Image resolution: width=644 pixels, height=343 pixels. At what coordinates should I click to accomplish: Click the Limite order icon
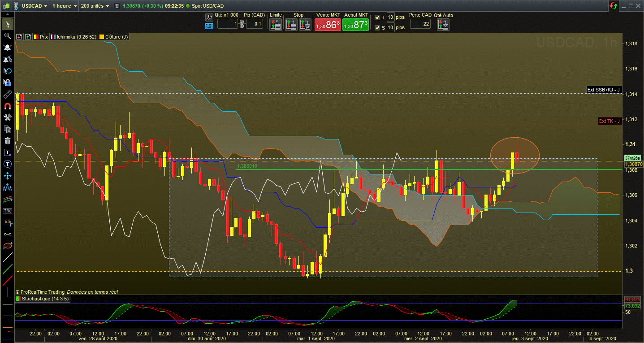tap(276, 24)
